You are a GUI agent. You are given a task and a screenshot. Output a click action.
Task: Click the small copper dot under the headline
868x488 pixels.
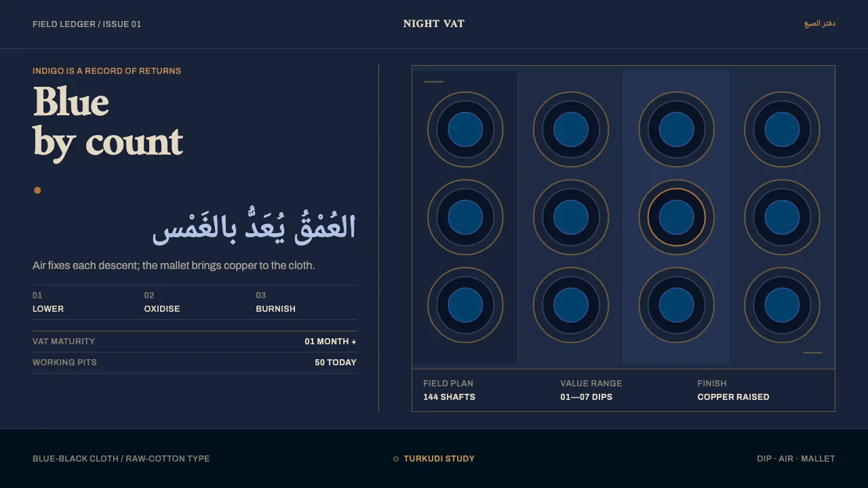coord(37,190)
